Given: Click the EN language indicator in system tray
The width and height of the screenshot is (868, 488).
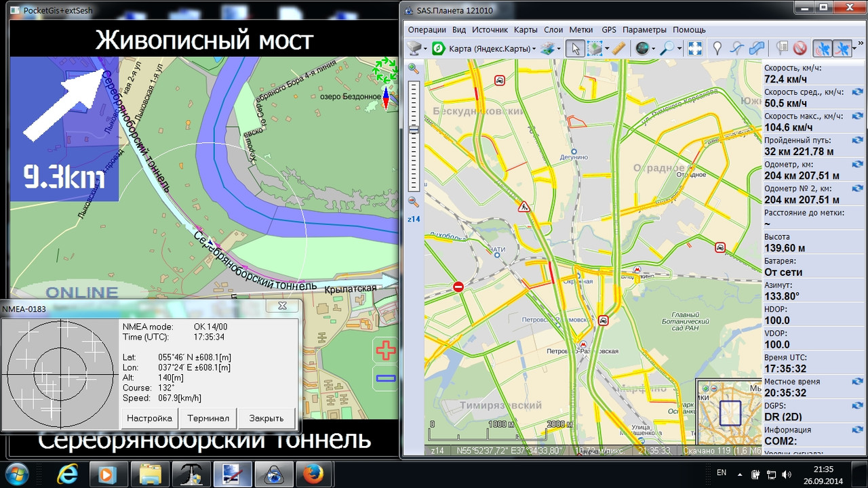Looking at the screenshot, I should 722,472.
